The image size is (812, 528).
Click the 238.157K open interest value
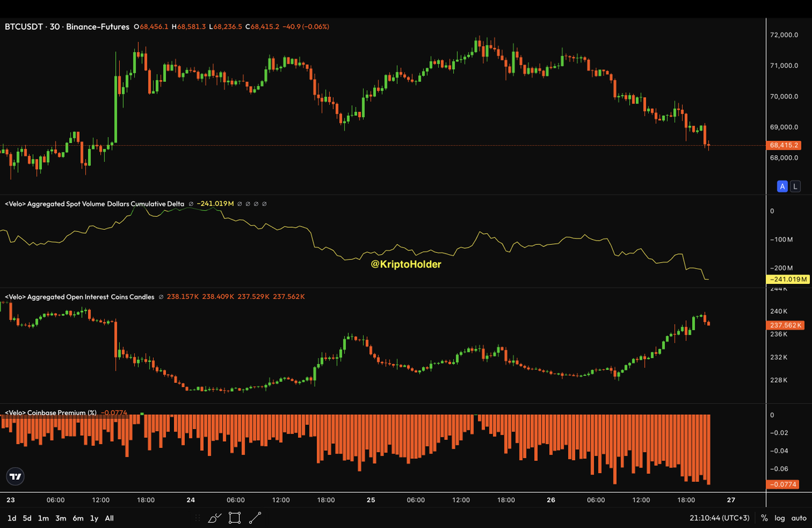182,297
